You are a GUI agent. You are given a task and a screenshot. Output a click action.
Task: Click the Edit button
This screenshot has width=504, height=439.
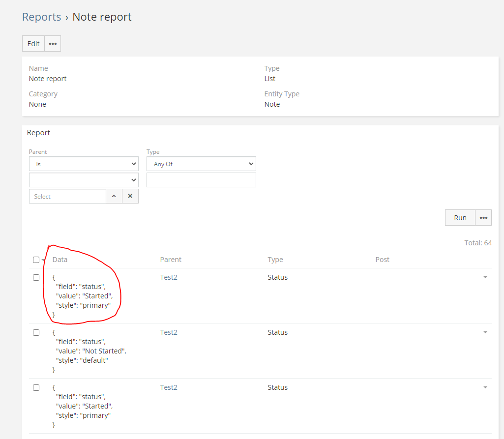[33, 44]
